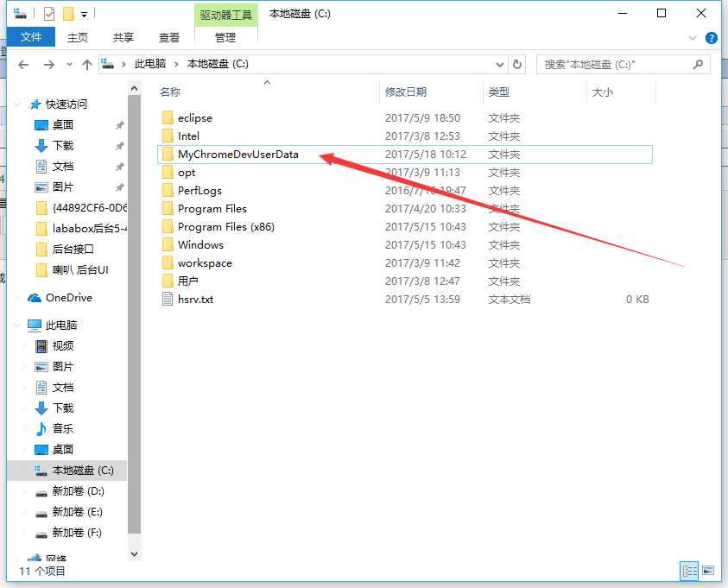Click the forward navigation arrow
This screenshot has width=728, height=588.
click(x=48, y=65)
